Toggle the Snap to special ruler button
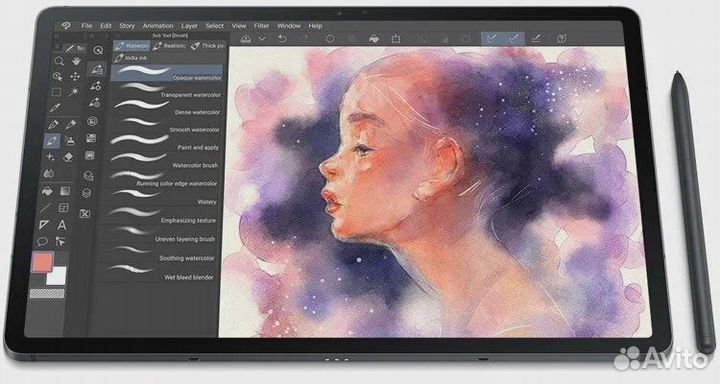 pyautogui.click(x=514, y=38)
